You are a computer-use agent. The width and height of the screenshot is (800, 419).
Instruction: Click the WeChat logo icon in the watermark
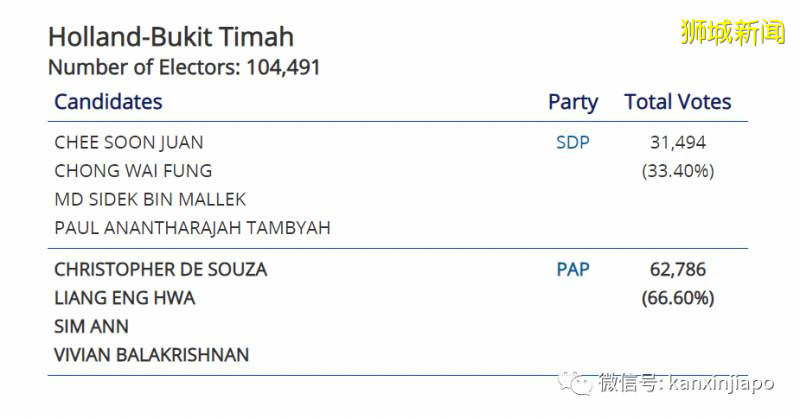pyautogui.click(x=577, y=381)
